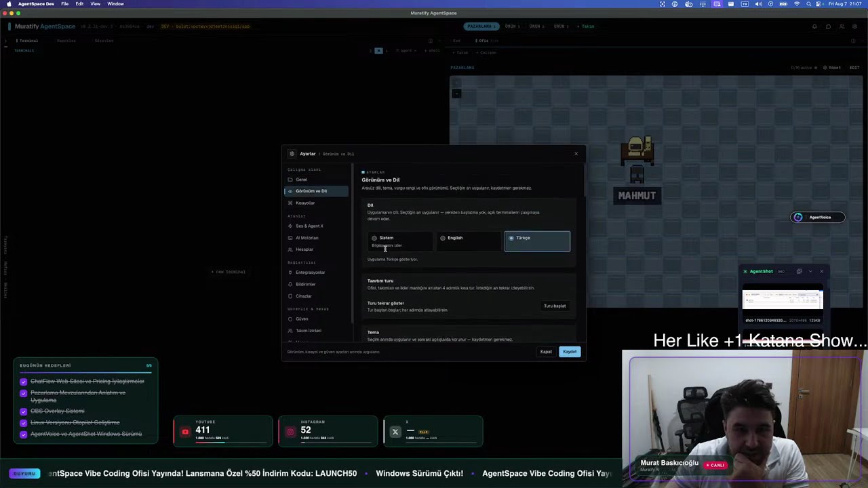The image size is (868, 488).
Task: Open the AI Motorları settings section
Action: click(316, 238)
